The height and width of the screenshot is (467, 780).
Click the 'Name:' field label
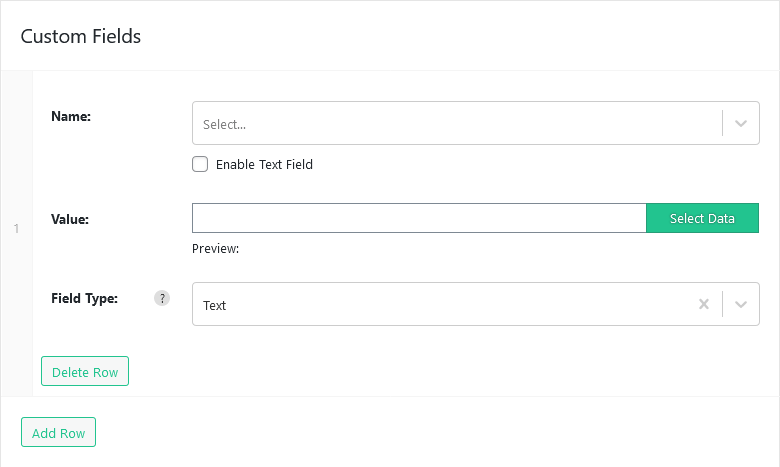71,116
